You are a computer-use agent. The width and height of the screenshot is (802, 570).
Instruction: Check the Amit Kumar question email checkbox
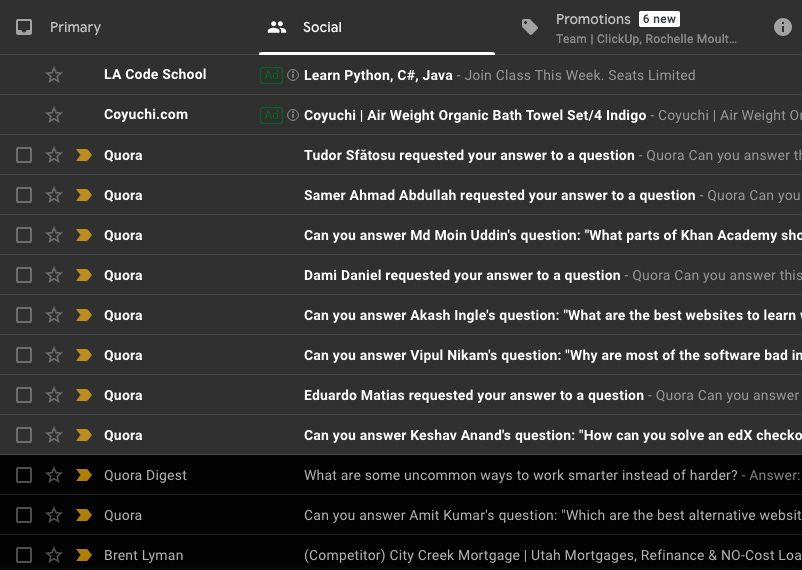[x=24, y=515]
